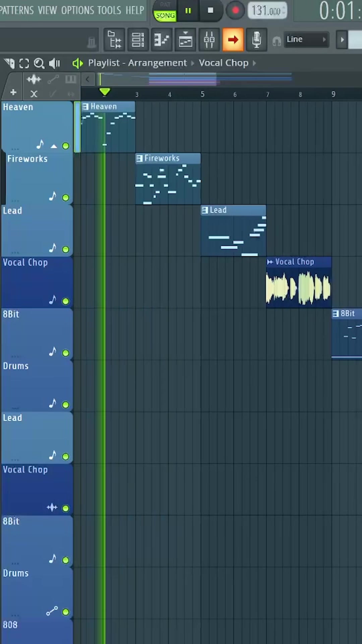This screenshot has height=644, width=362.
Task: Open the Line snap dropdown
Action: point(306,40)
